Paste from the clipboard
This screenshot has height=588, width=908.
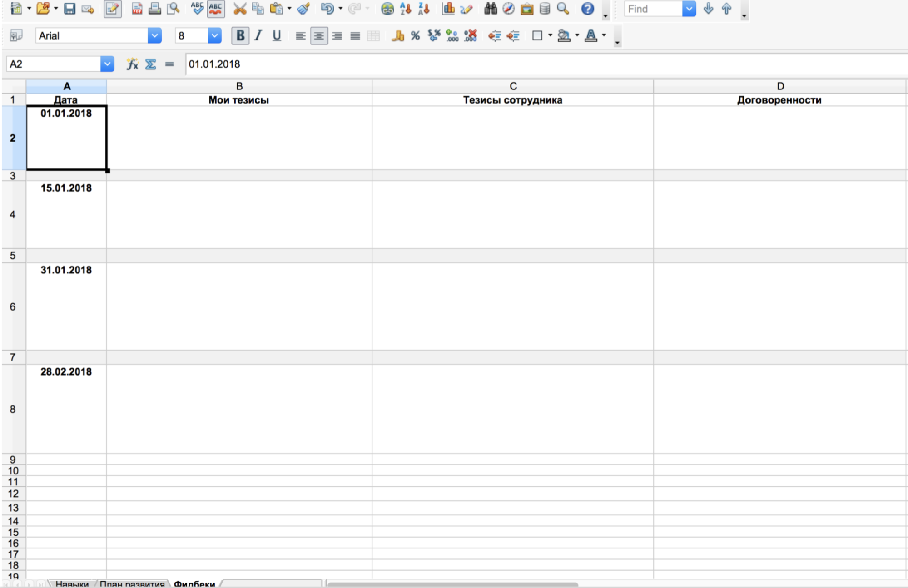click(276, 9)
